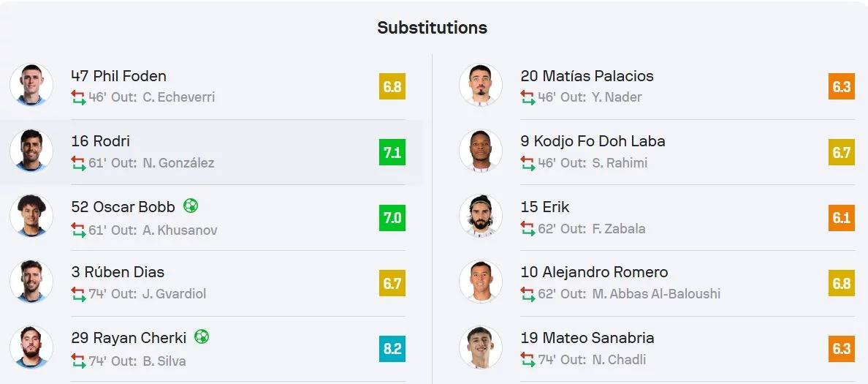
Task: Open the 47 Phil Foden player link
Action: (x=118, y=76)
